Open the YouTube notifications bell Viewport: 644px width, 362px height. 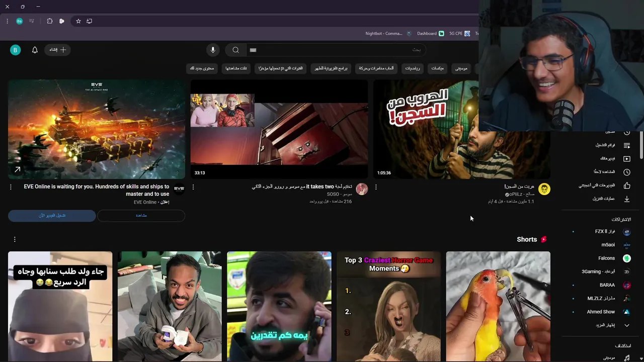coord(35,50)
